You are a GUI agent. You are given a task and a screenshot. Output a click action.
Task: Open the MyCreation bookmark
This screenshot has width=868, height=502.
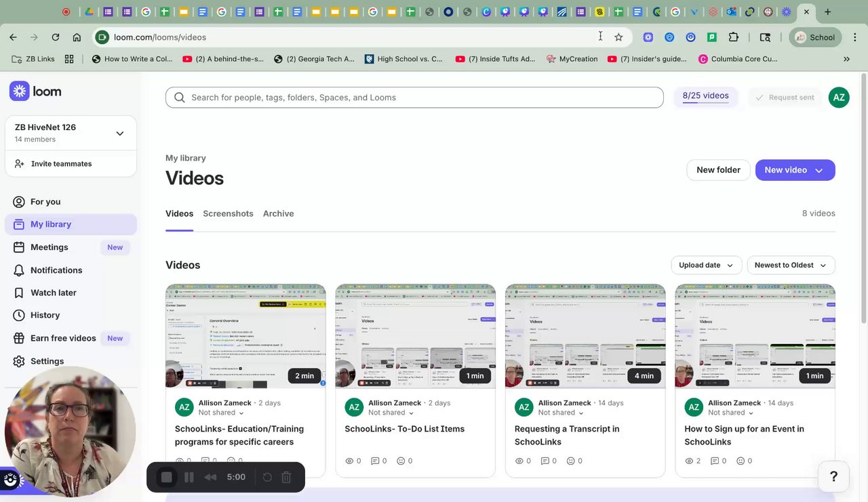tap(572, 59)
